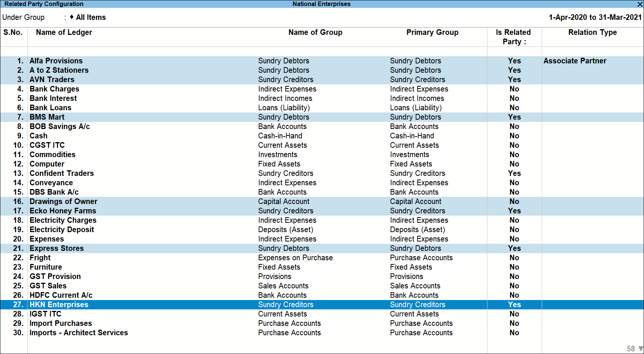Click the Relation Type column header
644x354 pixels.
(592, 32)
